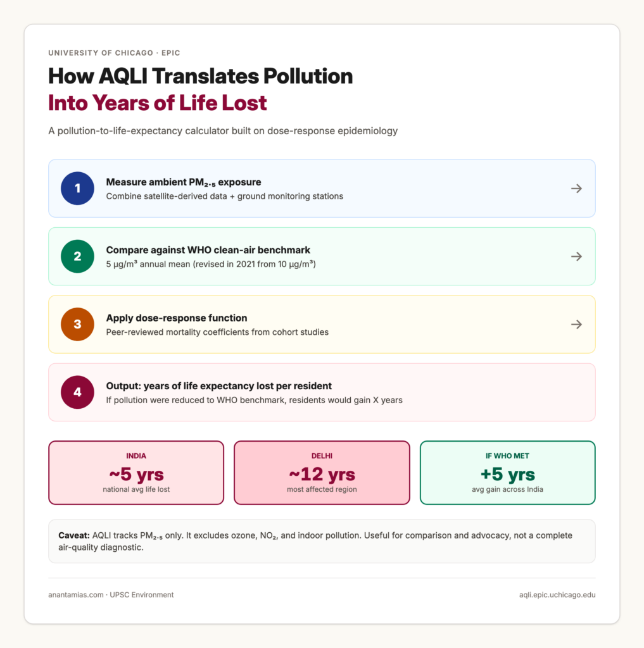This screenshot has height=648, width=644.
Task: Select the IF WHO MET +5 yrs box
Action: click(x=507, y=472)
